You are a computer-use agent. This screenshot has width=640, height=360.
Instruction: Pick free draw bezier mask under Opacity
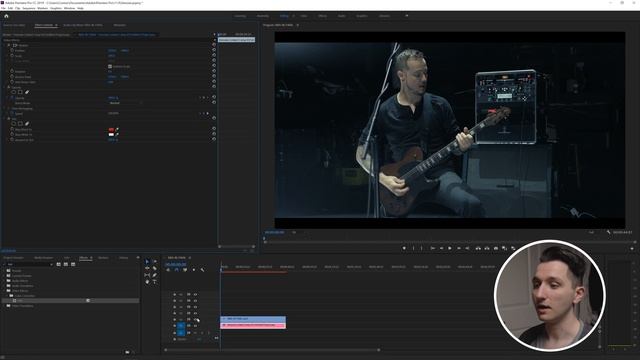point(27,92)
